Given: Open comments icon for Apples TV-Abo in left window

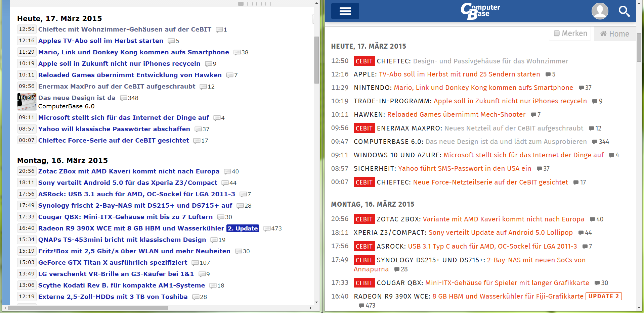Looking at the screenshot, I should (x=171, y=41).
